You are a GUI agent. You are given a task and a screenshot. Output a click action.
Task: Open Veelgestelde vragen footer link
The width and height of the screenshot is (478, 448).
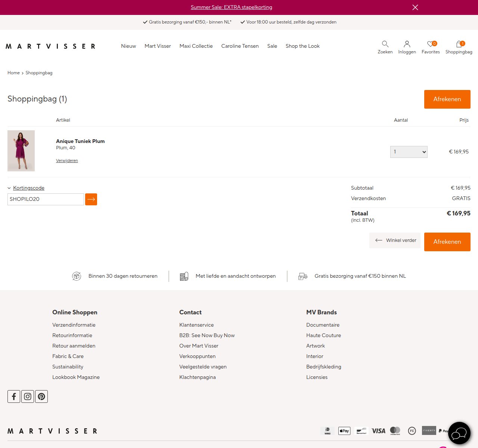[203, 367]
